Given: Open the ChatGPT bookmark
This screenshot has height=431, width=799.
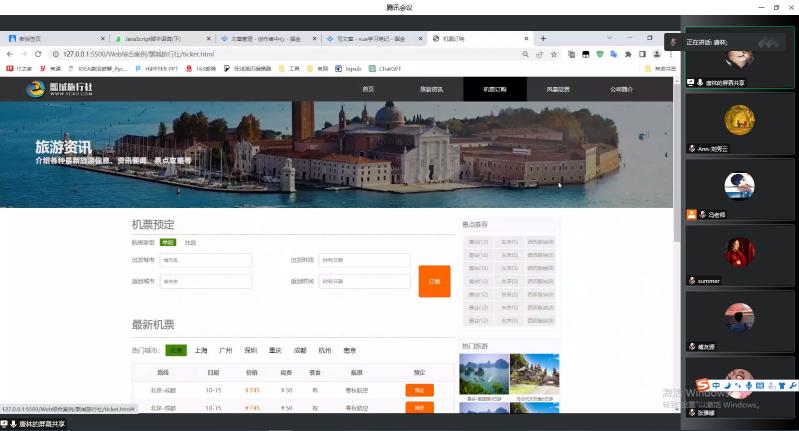Looking at the screenshot, I should tap(386, 69).
